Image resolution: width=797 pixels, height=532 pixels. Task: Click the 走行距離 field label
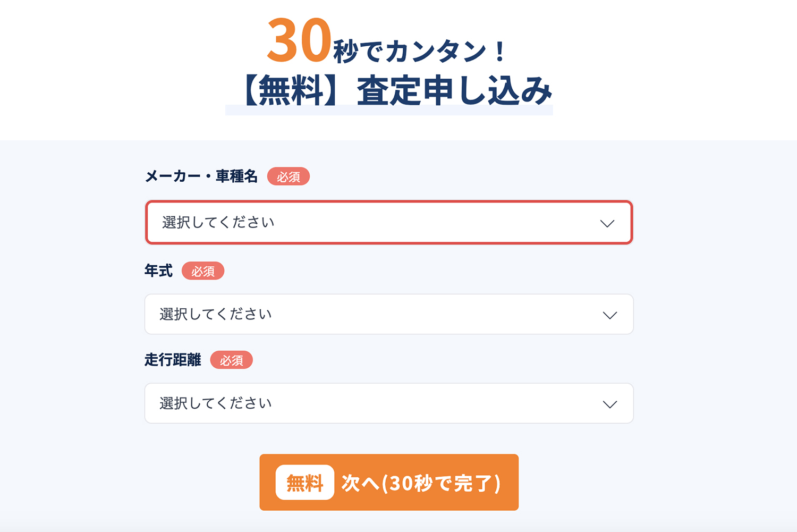[173, 360]
